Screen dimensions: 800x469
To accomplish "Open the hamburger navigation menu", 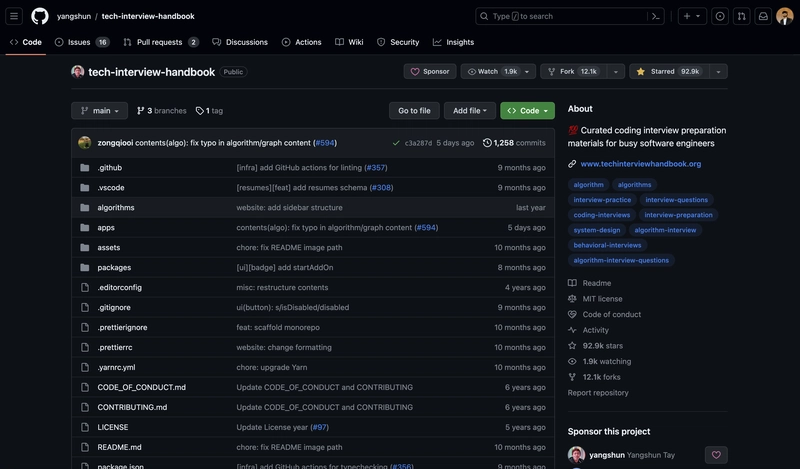I will tap(14, 16).
